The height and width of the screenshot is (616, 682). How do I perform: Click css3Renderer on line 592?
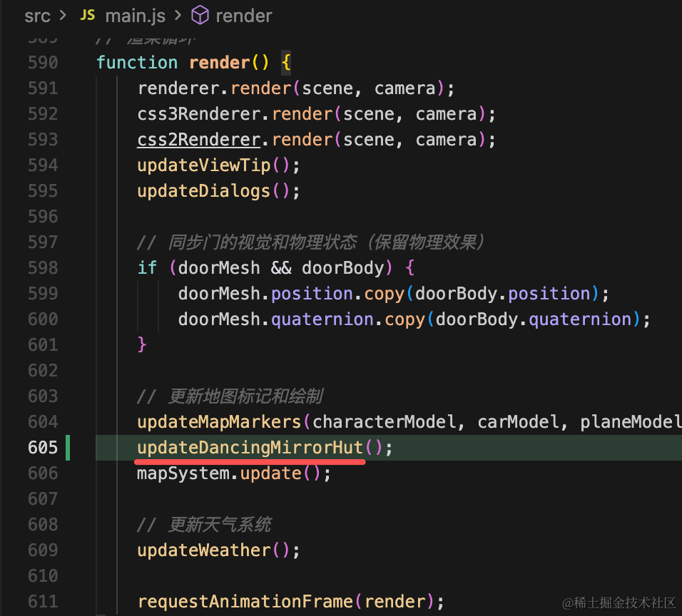point(199,114)
